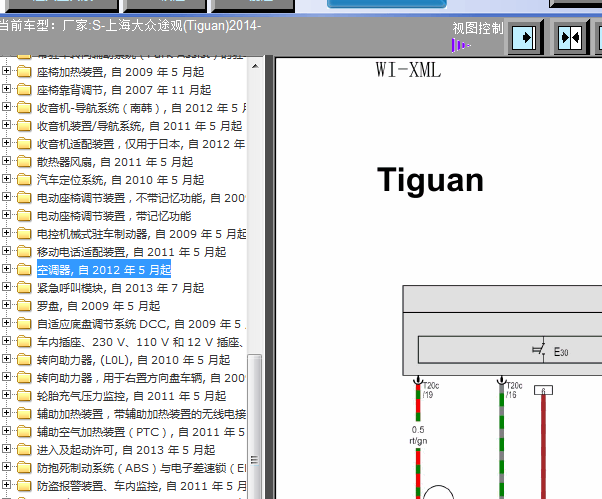Click the tree panel vertical scrollbar thumb
Image resolution: width=602 pixels, height=499 pixels.
pos(255,426)
